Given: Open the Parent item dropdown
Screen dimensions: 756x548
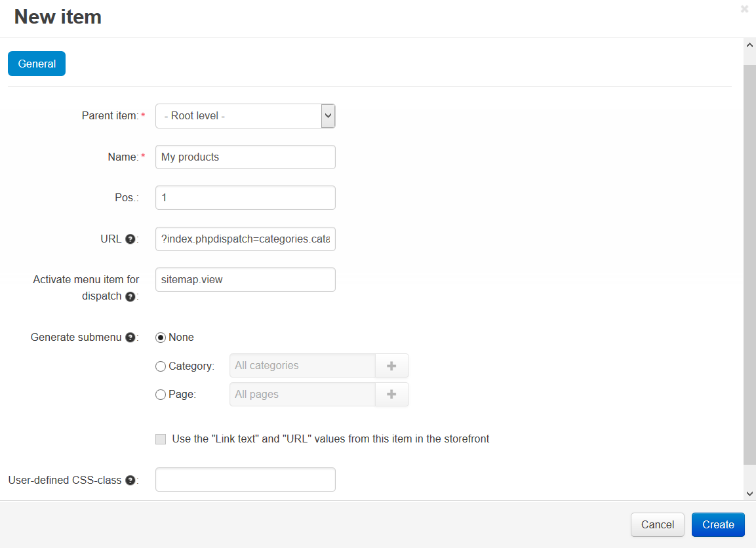Looking at the screenshot, I should [x=245, y=116].
